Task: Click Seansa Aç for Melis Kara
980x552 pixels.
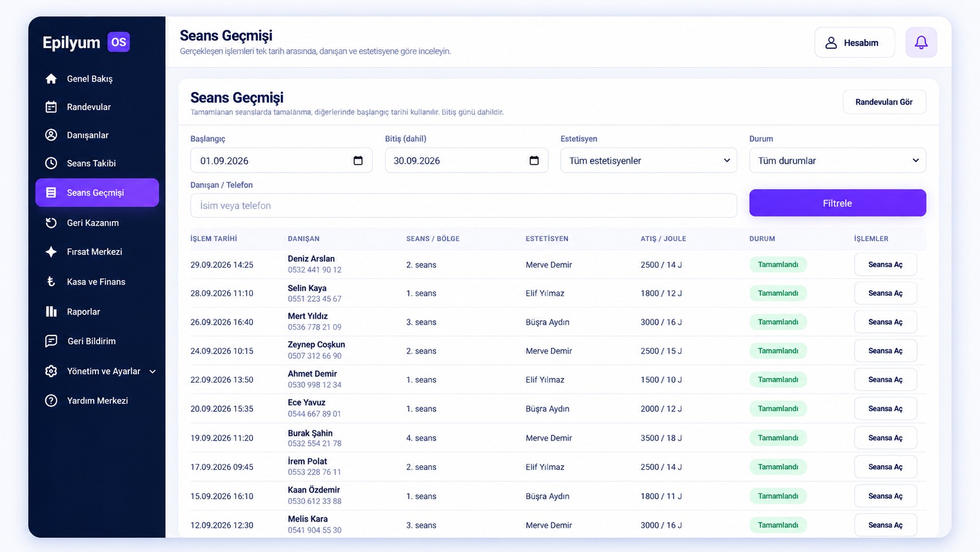Action: tap(885, 525)
